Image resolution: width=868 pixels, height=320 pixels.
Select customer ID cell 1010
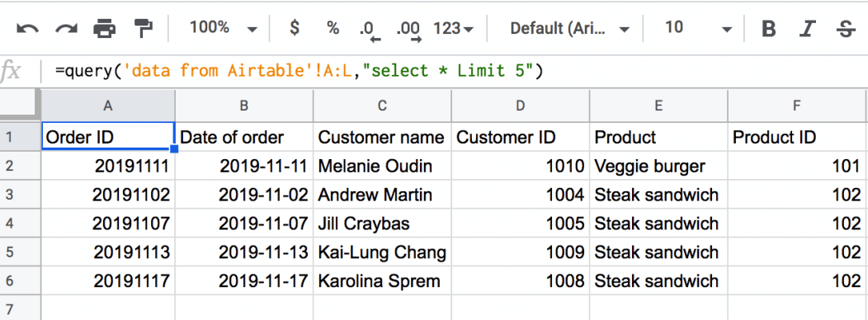point(521,166)
